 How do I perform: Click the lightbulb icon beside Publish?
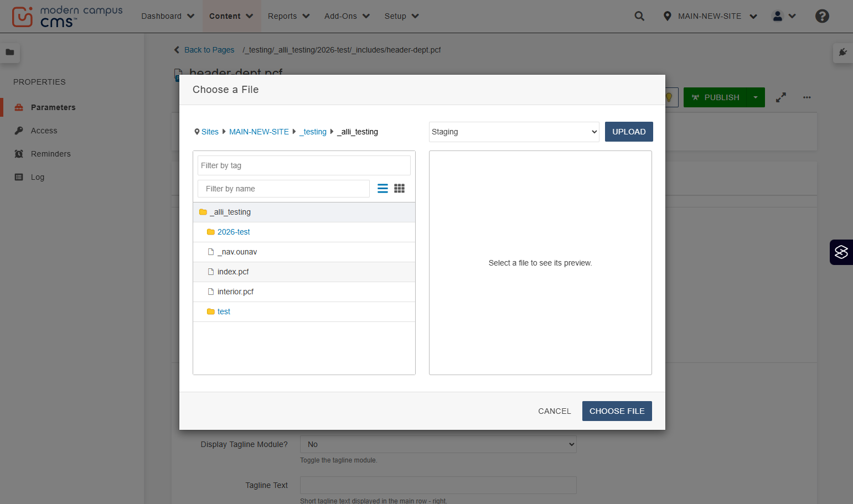[x=669, y=97]
